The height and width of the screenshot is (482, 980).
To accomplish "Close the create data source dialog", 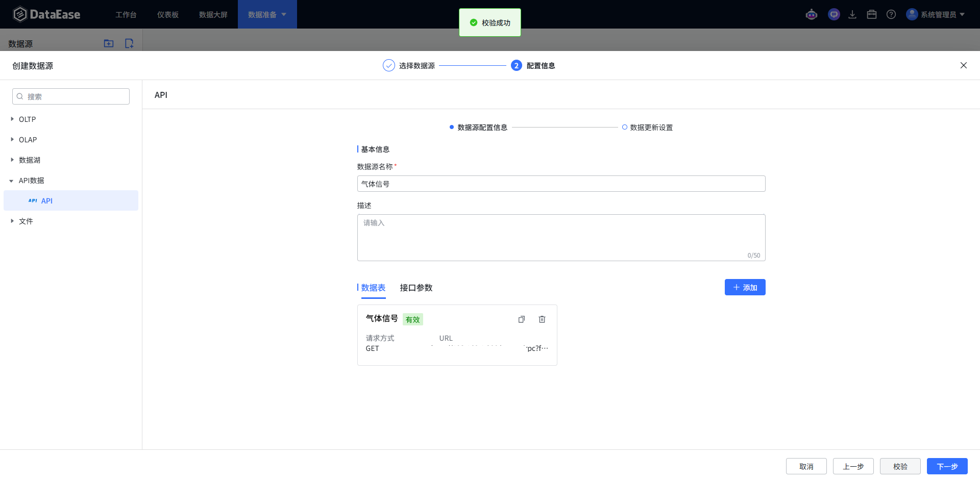I will [x=964, y=65].
